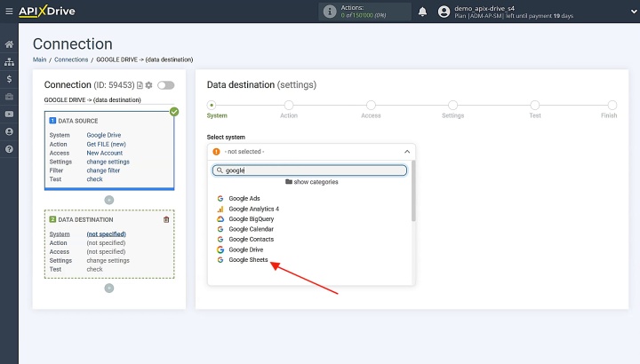Viewport: 640px width, 364px height.
Task: Click the orange warning icon in dropdown
Action: 216,152
